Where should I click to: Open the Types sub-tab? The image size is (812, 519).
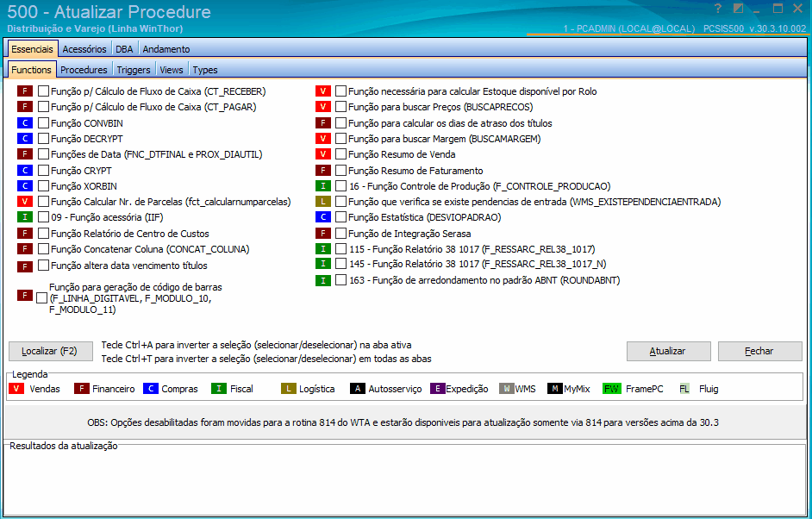(205, 70)
